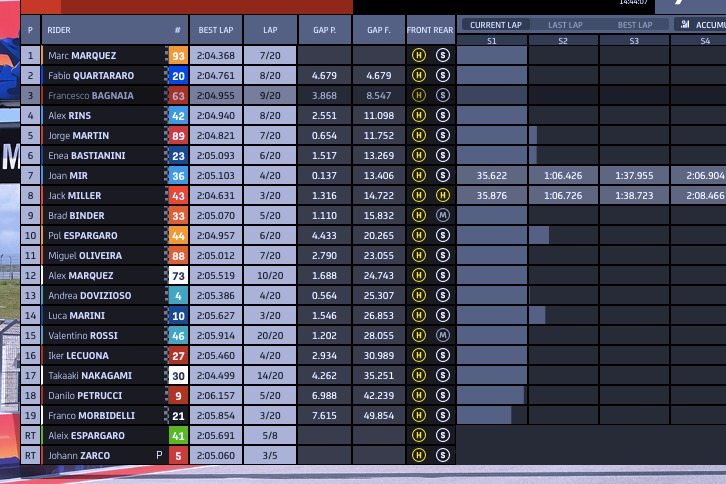Click Johann Zarco P pit indicator
Viewport: 726px width, 484px height.
(159, 455)
